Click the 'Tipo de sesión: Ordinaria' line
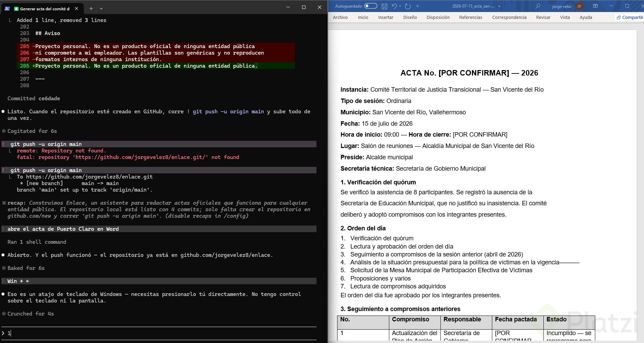 [x=376, y=101]
